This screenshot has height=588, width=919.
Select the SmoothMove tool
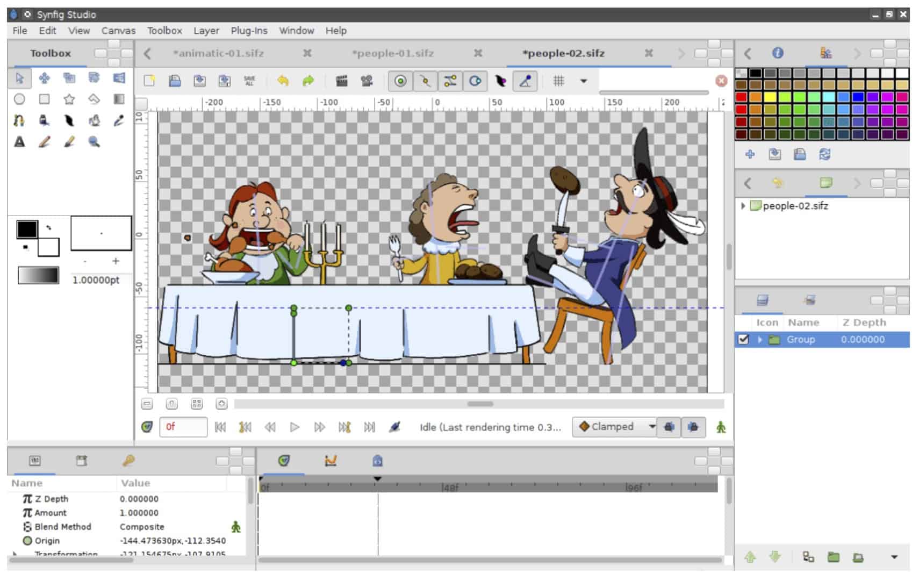[44, 78]
